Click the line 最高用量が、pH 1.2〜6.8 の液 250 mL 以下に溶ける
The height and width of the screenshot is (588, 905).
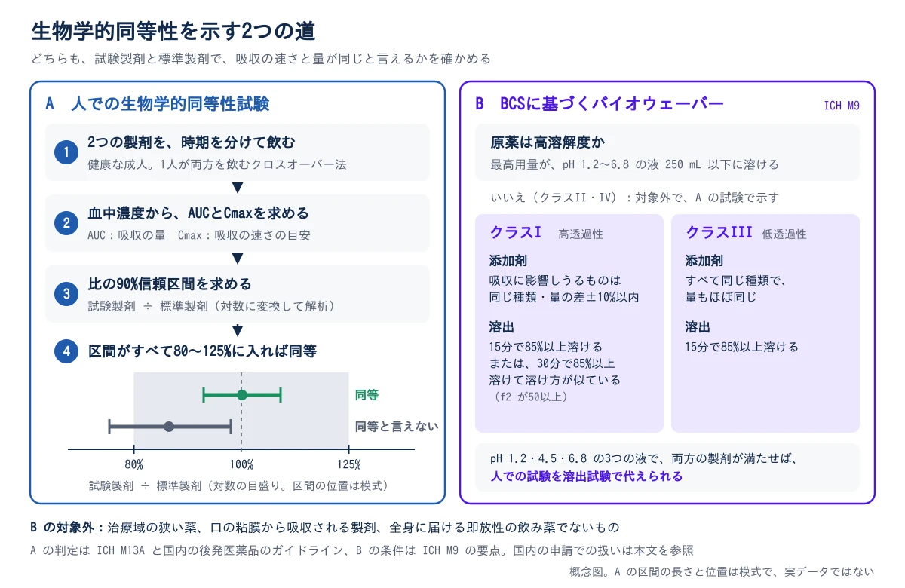pyautogui.click(x=634, y=164)
